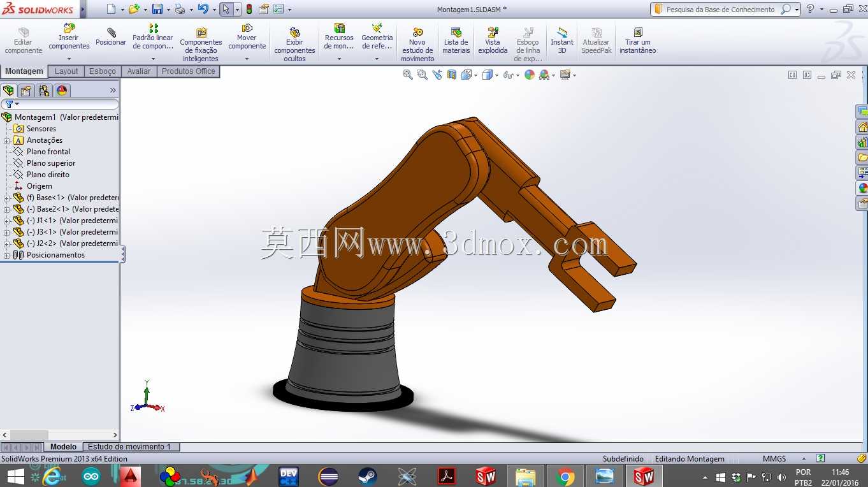
Task: Click the Edit Appearance color sphere icon
Action: (x=530, y=75)
